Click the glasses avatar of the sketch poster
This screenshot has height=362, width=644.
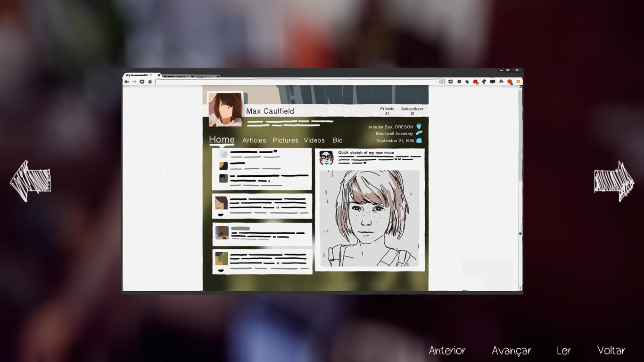tap(326, 157)
